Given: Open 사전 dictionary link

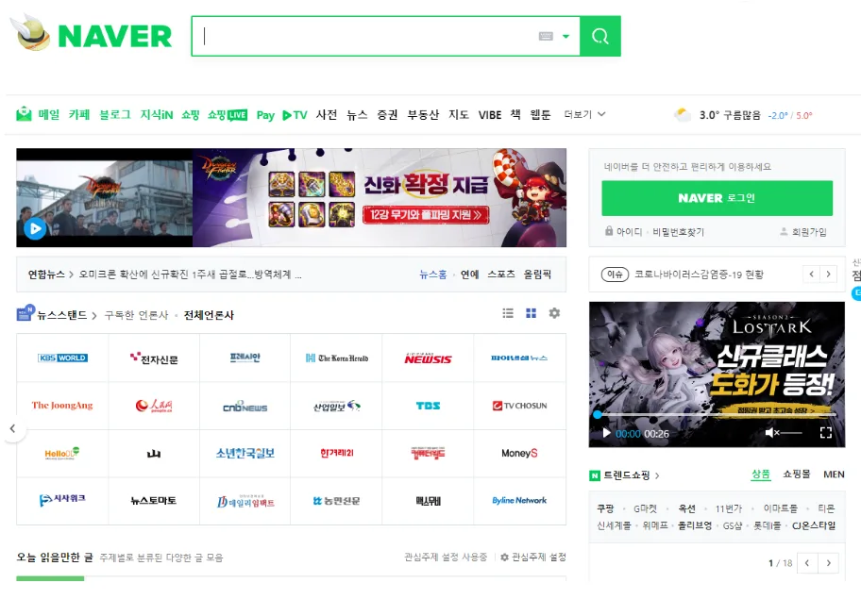Looking at the screenshot, I should 326,114.
